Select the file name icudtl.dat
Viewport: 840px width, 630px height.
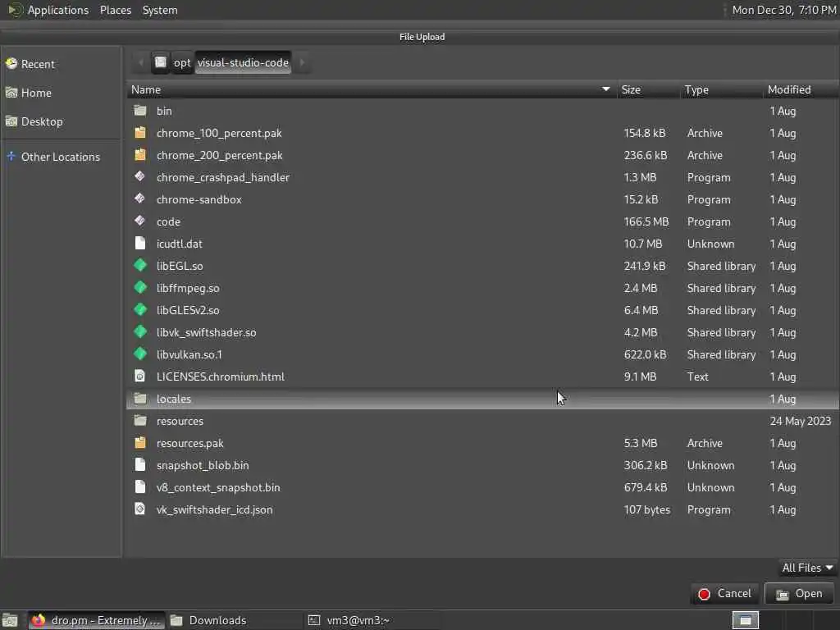coord(180,244)
